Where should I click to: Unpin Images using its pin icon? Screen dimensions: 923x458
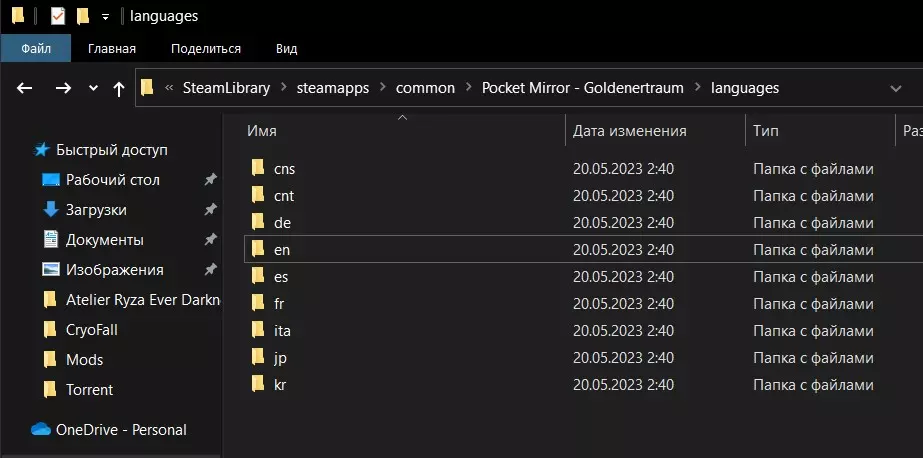210,270
